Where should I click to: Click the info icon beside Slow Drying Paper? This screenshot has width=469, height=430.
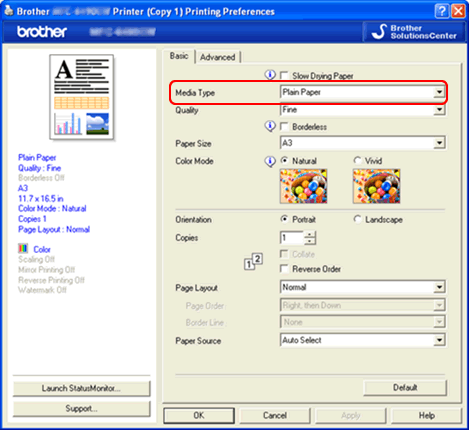point(270,75)
